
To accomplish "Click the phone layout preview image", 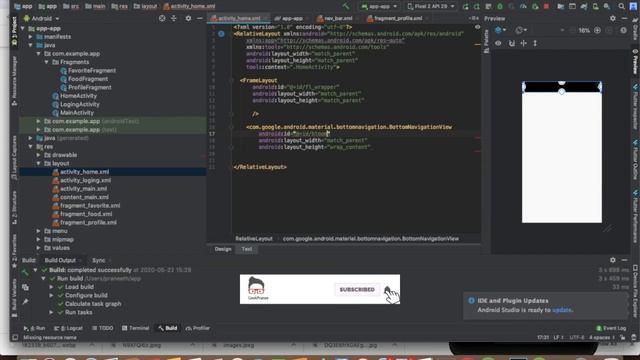I will pyautogui.click(x=562, y=152).
